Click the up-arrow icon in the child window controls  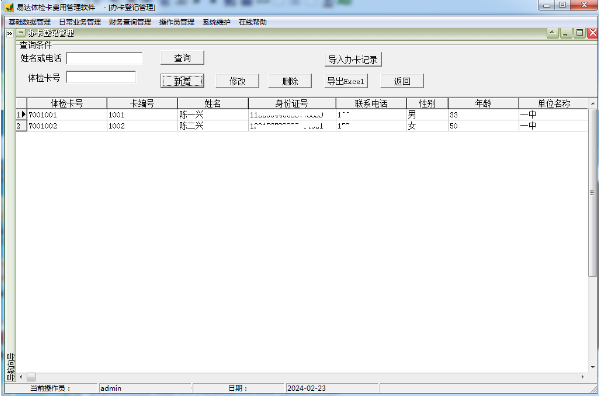click(x=552, y=33)
